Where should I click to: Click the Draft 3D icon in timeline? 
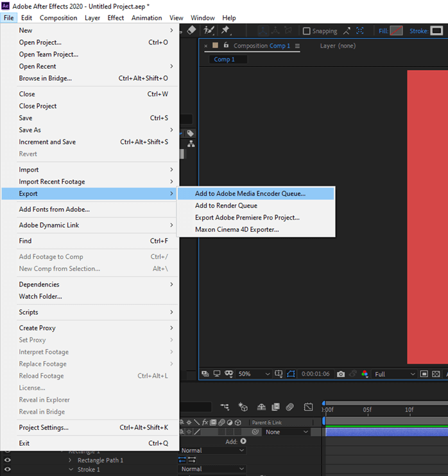point(243,407)
